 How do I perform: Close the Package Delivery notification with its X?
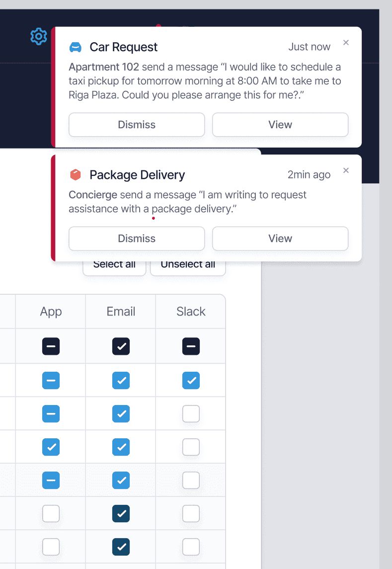(346, 170)
